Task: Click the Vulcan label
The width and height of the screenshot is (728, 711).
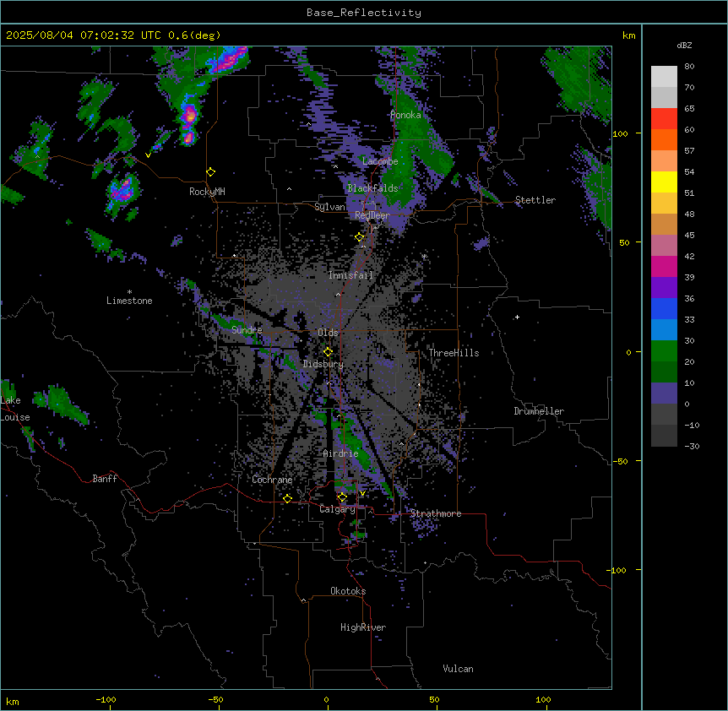Action: [458, 669]
